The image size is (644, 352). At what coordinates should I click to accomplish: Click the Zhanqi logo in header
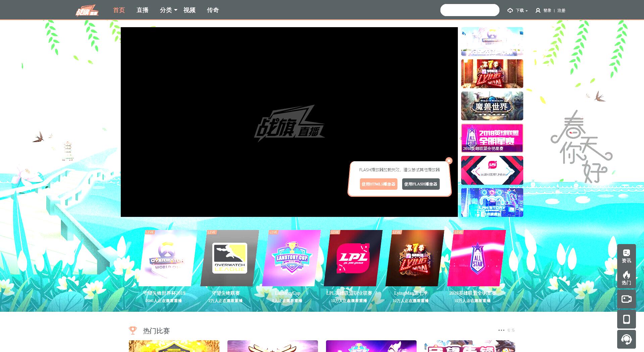coord(87,10)
